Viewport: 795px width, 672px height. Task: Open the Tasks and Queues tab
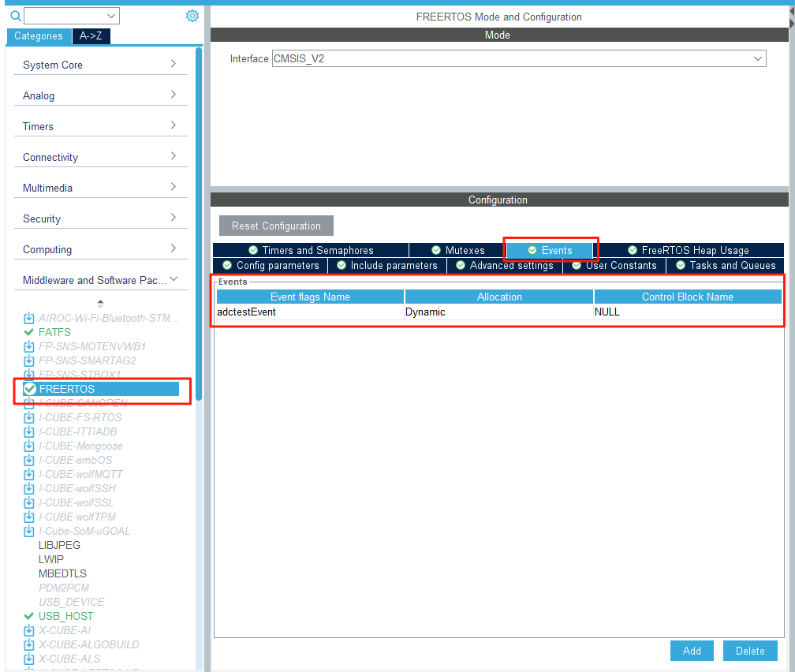725,265
